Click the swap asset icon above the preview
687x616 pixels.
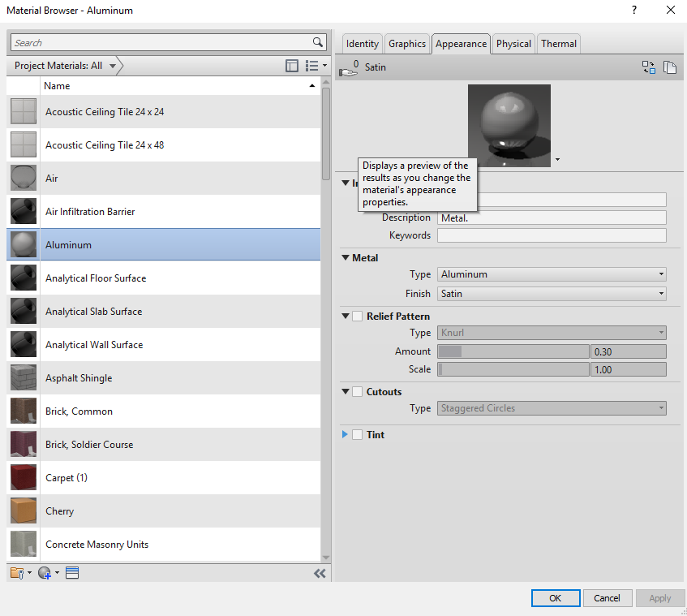pos(649,67)
